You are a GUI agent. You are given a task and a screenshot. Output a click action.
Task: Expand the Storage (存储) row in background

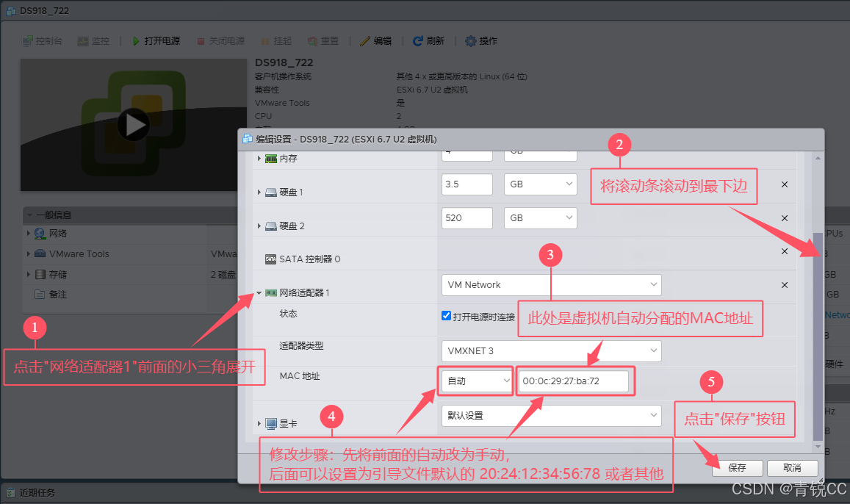point(28,275)
